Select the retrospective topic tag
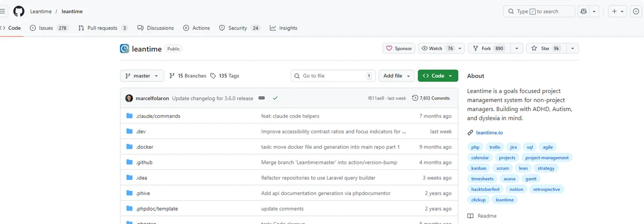 tap(546, 190)
